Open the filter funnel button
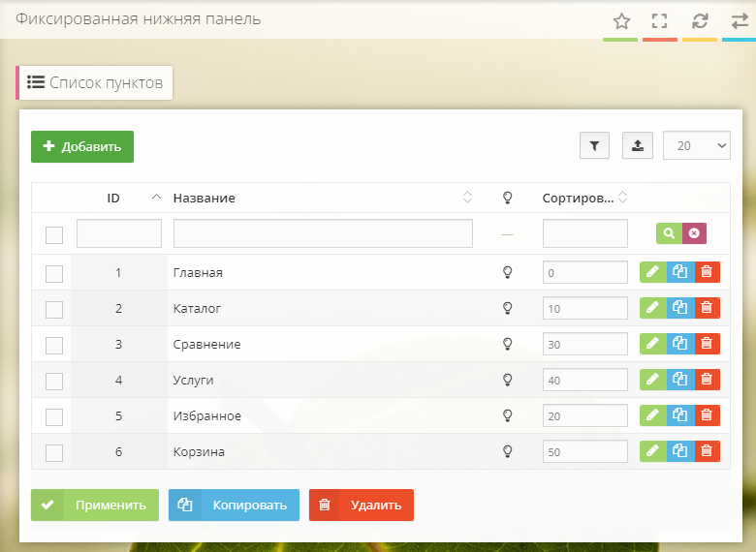Image resolution: width=756 pixels, height=552 pixels. click(594, 145)
